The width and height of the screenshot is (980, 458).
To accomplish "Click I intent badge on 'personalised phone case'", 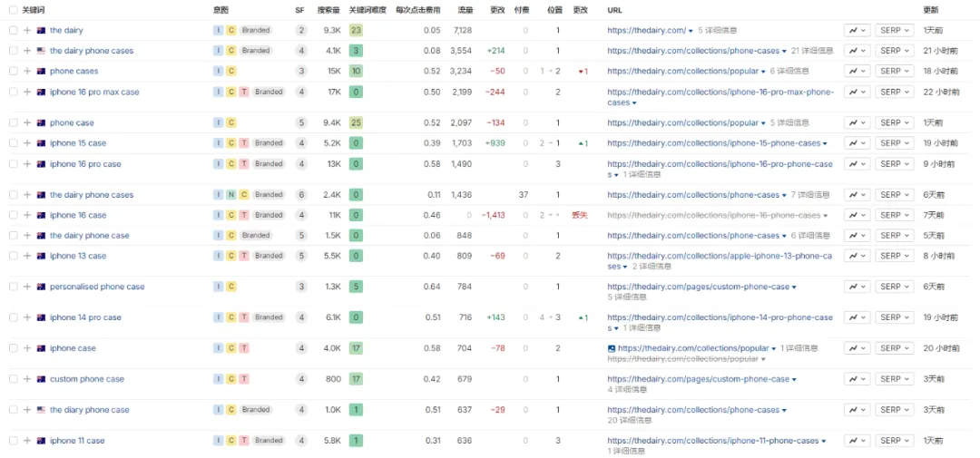I will click(x=218, y=287).
